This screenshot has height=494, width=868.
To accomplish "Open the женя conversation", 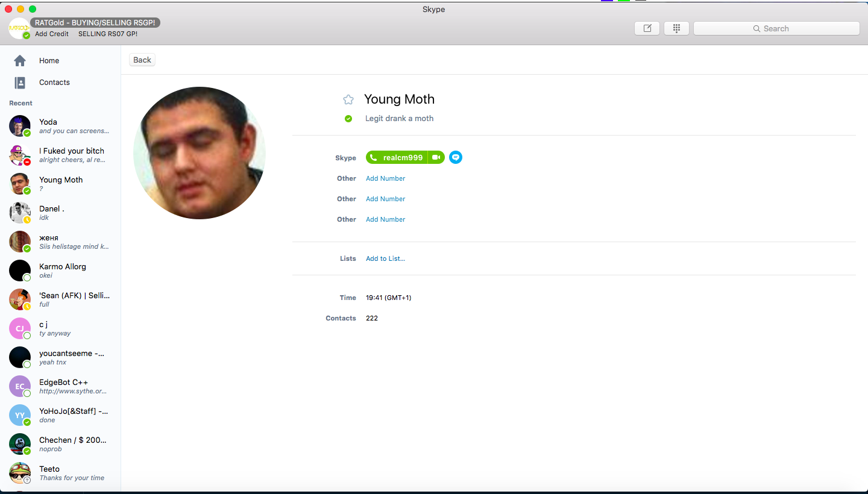I will pyautogui.click(x=60, y=242).
